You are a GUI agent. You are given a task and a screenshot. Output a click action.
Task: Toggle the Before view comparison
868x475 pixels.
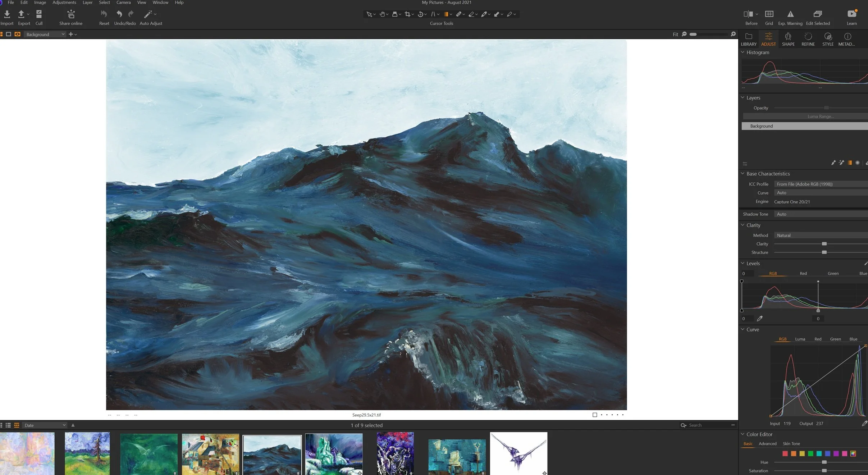pos(748,14)
